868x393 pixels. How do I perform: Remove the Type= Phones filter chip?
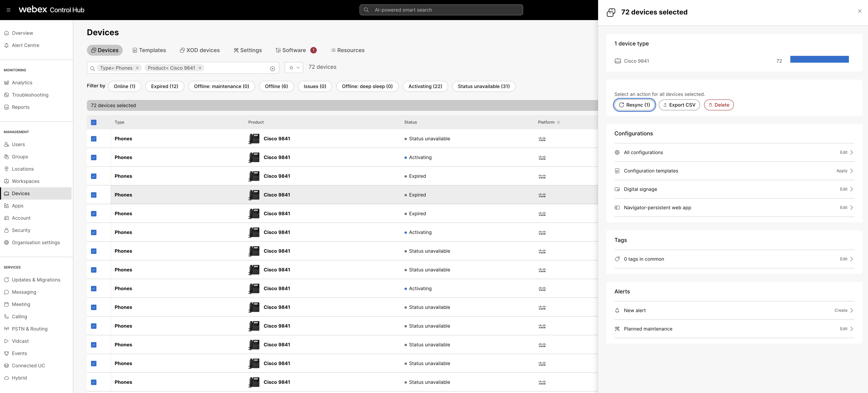(137, 68)
